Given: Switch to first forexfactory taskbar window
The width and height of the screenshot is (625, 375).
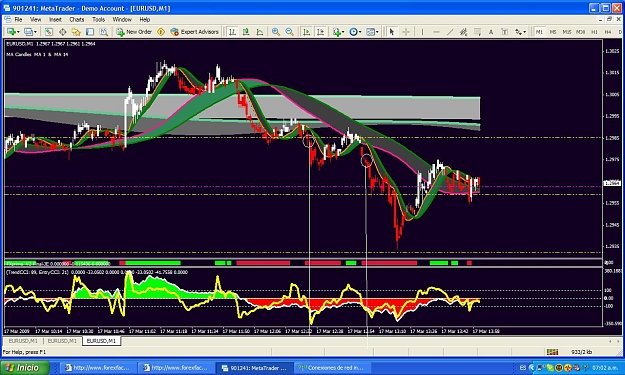Looking at the screenshot, I should (x=97, y=368).
